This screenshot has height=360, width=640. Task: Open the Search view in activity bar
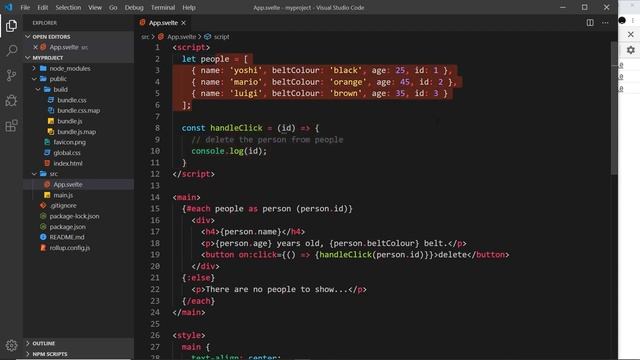point(11,50)
